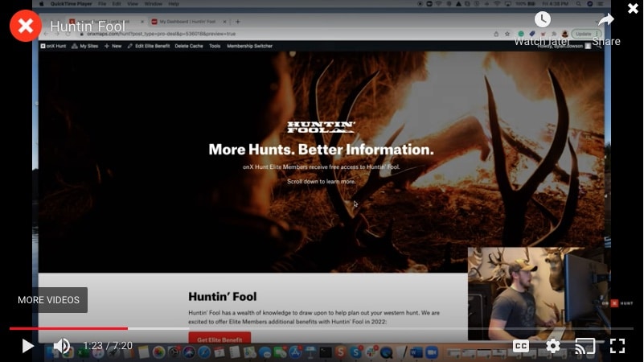Open video settings gear
Image resolution: width=644 pixels, height=362 pixels.
click(553, 346)
